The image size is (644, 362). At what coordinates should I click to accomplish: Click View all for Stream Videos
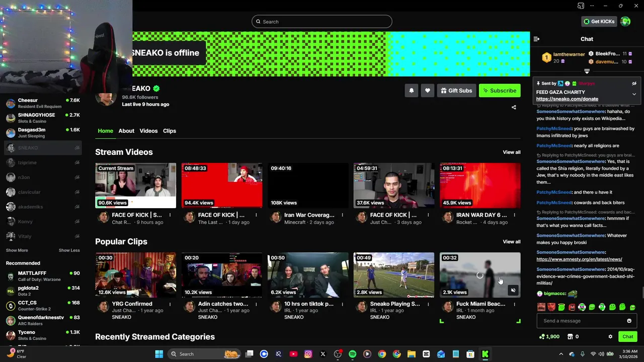512,152
